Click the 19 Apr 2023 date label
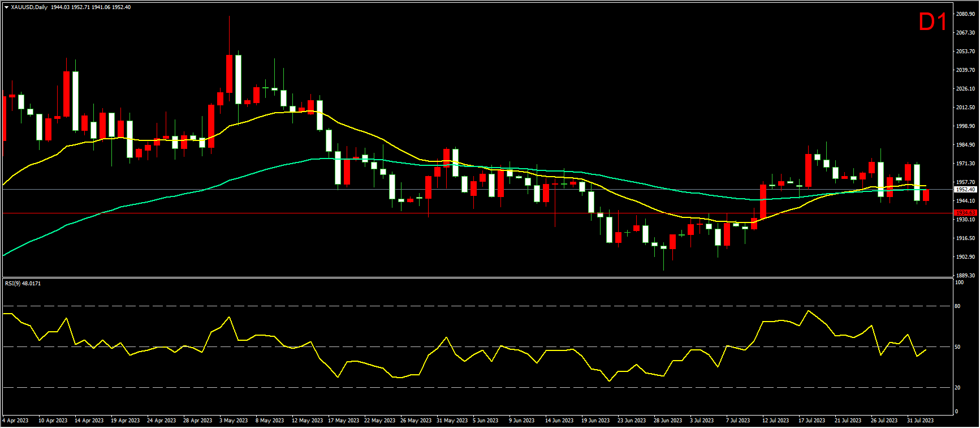 click(126, 421)
